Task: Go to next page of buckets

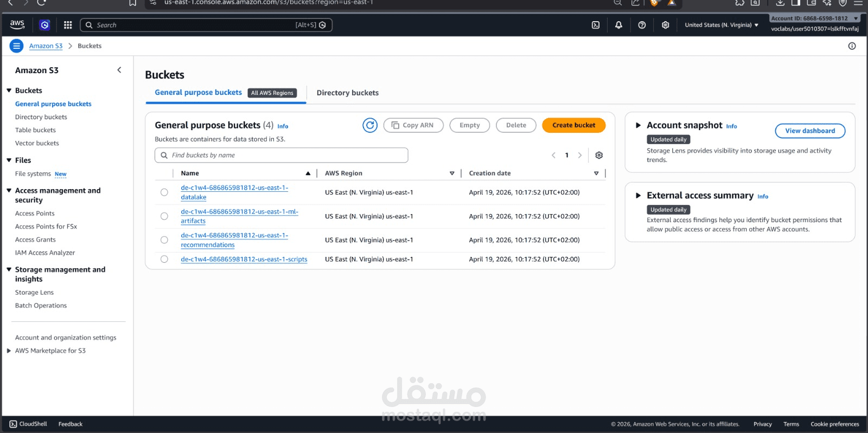Action: click(579, 156)
